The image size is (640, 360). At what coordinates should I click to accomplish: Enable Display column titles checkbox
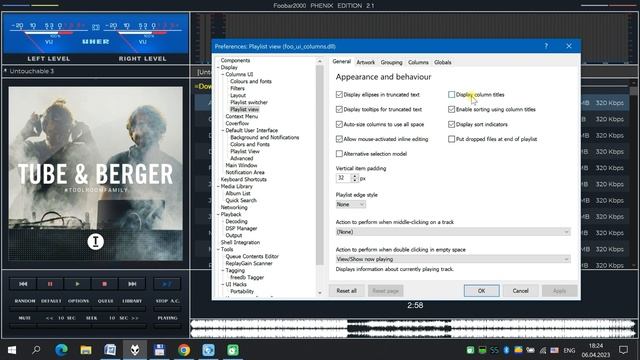pos(451,95)
